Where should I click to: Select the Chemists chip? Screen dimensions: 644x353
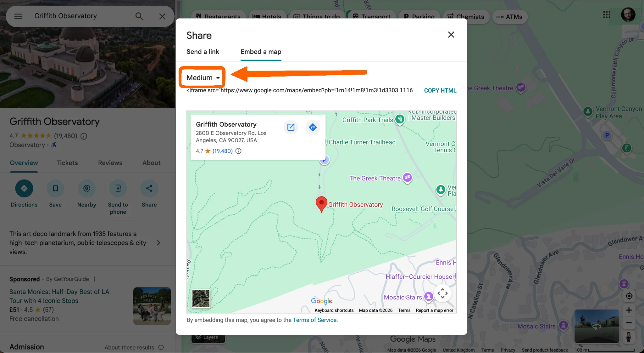466,17
